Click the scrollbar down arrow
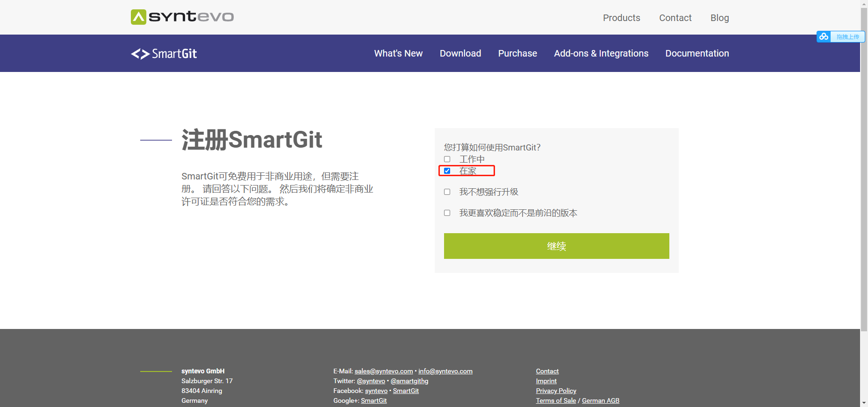This screenshot has height=407, width=868. 864,403
